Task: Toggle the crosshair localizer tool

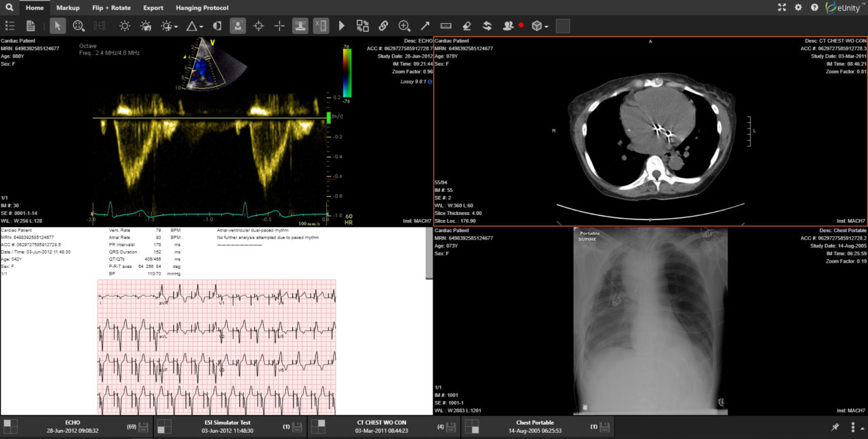Action: click(x=258, y=26)
